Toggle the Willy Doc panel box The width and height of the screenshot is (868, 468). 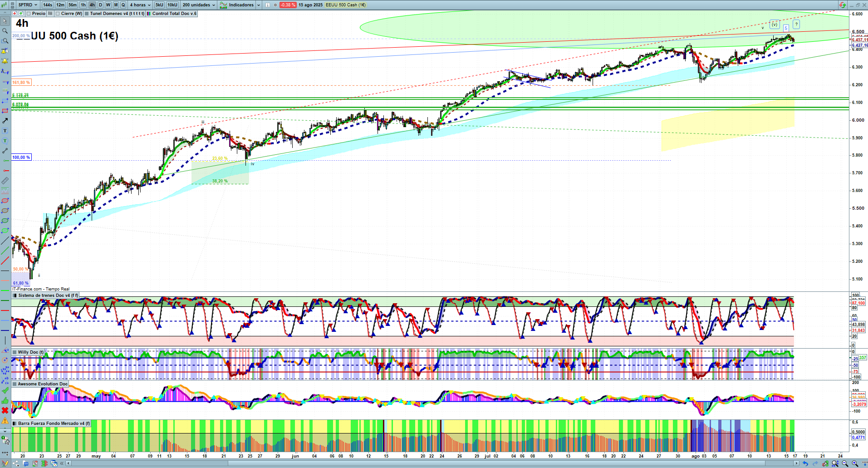[x=15, y=352]
